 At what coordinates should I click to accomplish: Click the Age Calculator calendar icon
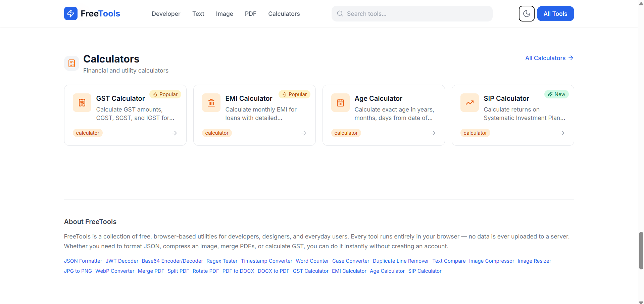coord(340,102)
